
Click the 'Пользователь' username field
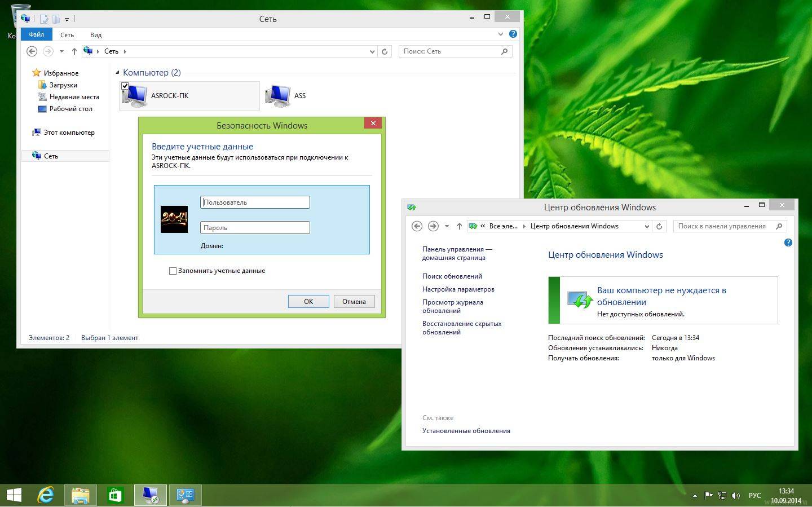click(x=255, y=202)
